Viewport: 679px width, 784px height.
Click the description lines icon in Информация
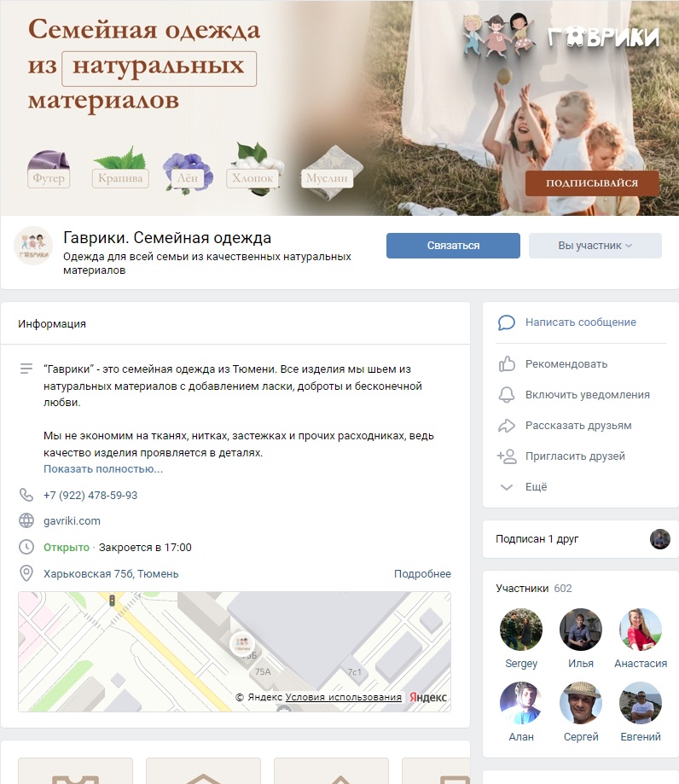(26, 369)
